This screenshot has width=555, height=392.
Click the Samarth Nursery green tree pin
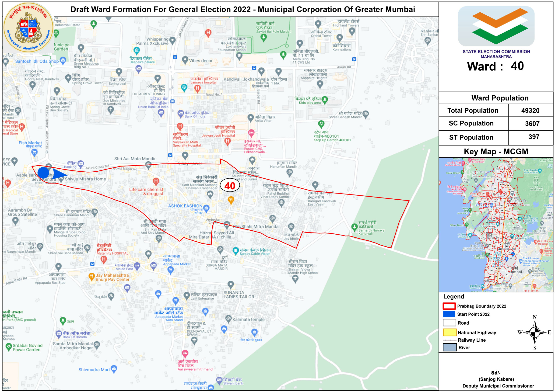[354, 227]
